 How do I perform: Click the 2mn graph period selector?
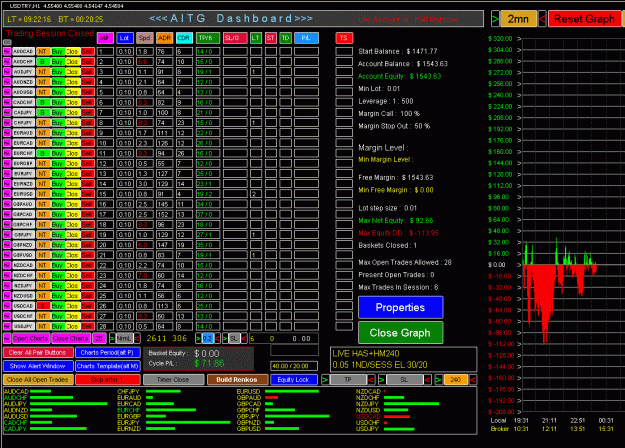point(518,19)
